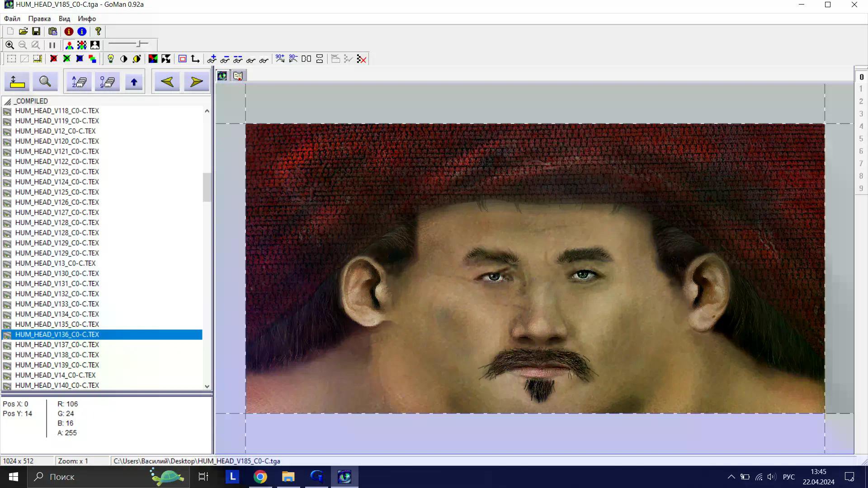Toggle the RGB color channel view

(x=69, y=45)
